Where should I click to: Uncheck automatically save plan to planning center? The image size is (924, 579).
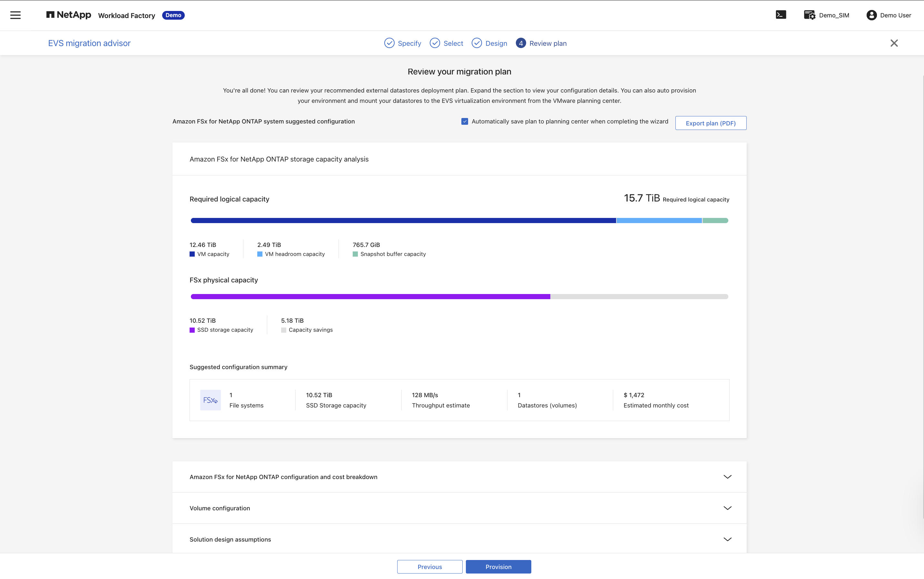coord(465,122)
